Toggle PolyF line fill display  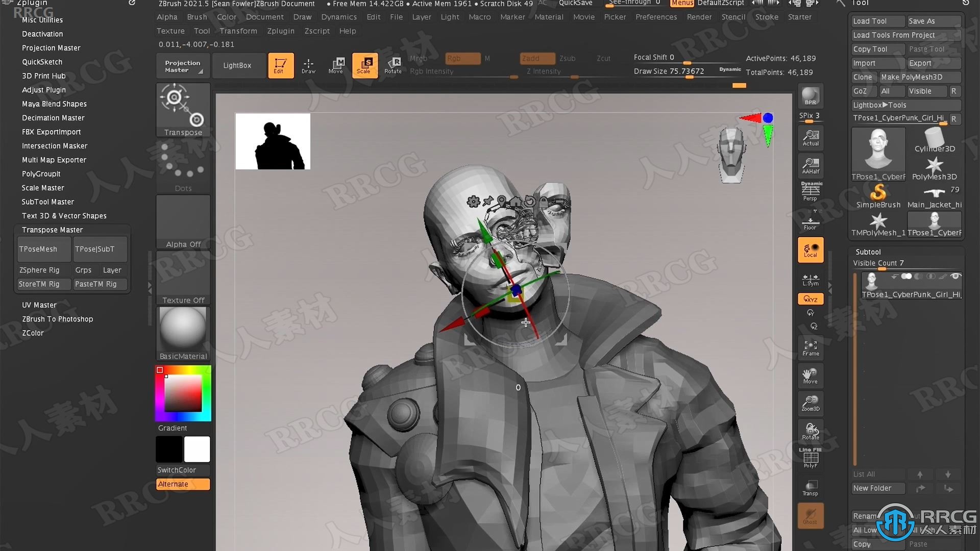coord(811,458)
